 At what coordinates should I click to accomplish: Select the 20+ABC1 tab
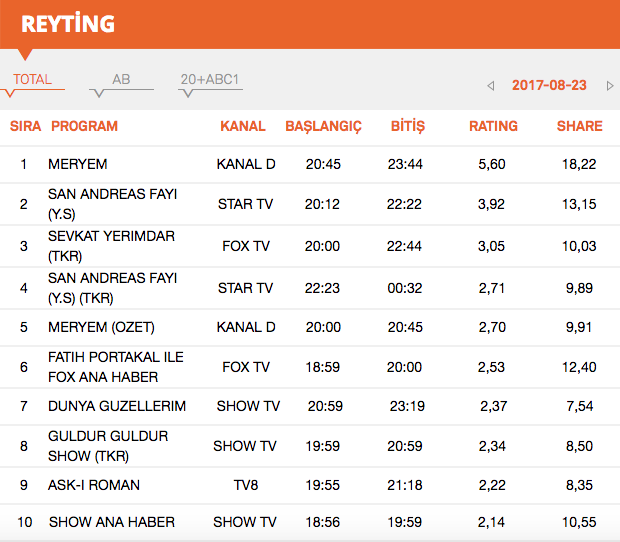(x=210, y=80)
